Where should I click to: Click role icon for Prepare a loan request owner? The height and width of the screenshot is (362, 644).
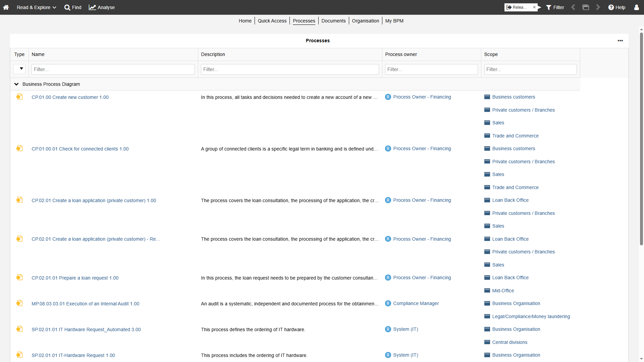(388, 278)
